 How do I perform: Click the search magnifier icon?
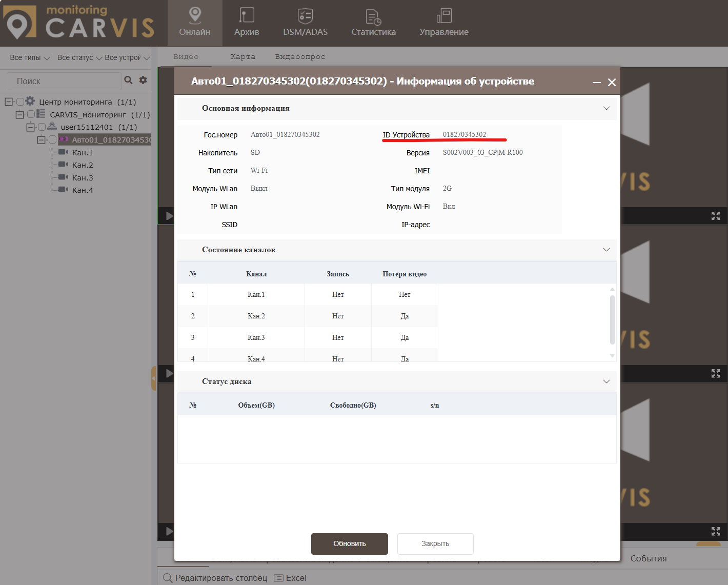128,80
